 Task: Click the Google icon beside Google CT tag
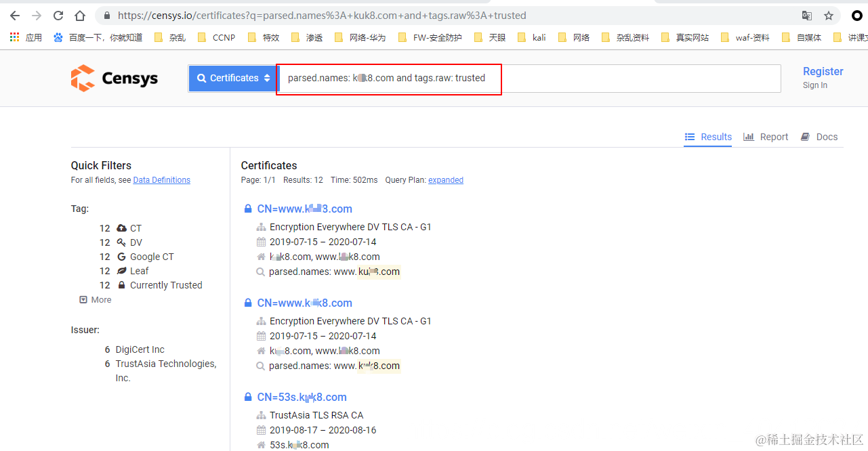point(121,257)
